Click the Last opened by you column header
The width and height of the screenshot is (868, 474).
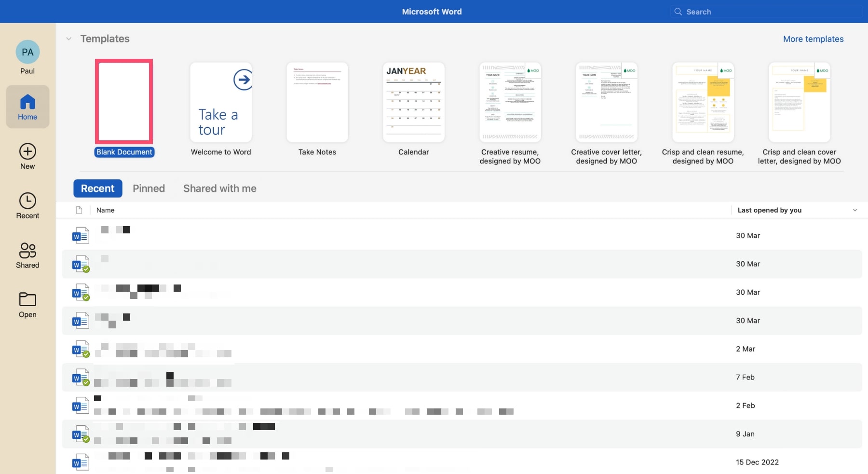[770, 210]
